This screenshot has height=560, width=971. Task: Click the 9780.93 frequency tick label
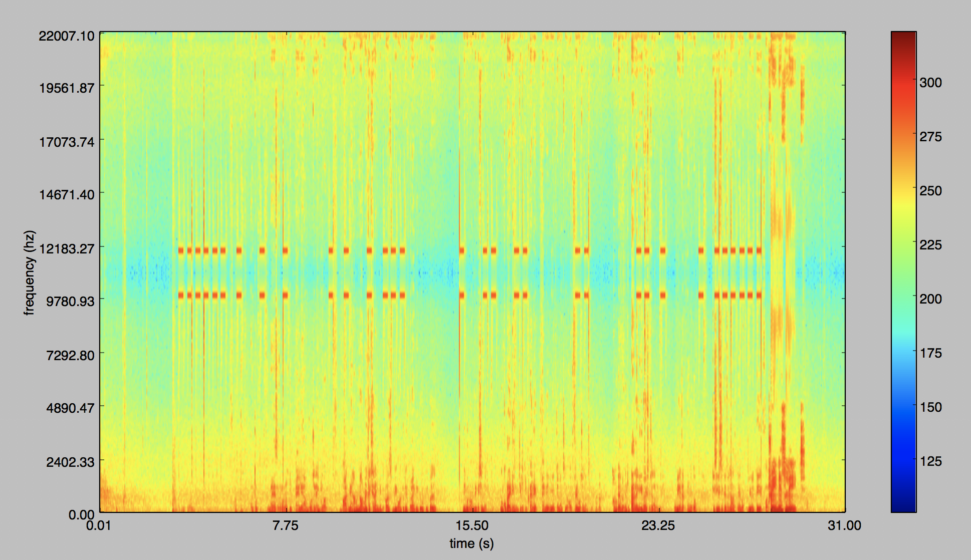(70, 301)
